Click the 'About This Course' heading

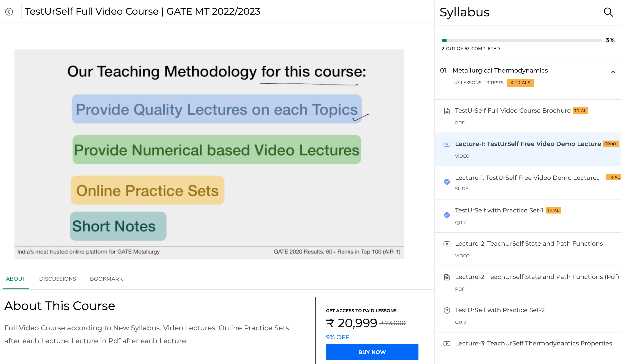(x=60, y=306)
